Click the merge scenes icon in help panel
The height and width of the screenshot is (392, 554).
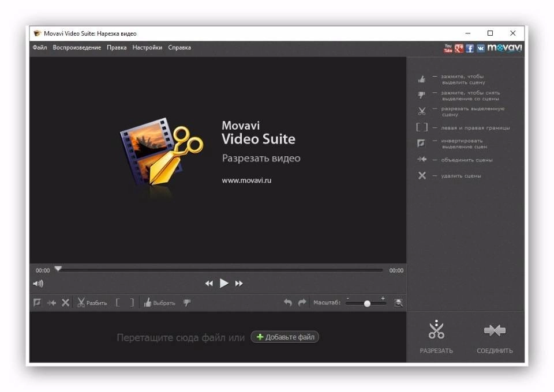click(422, 160)
